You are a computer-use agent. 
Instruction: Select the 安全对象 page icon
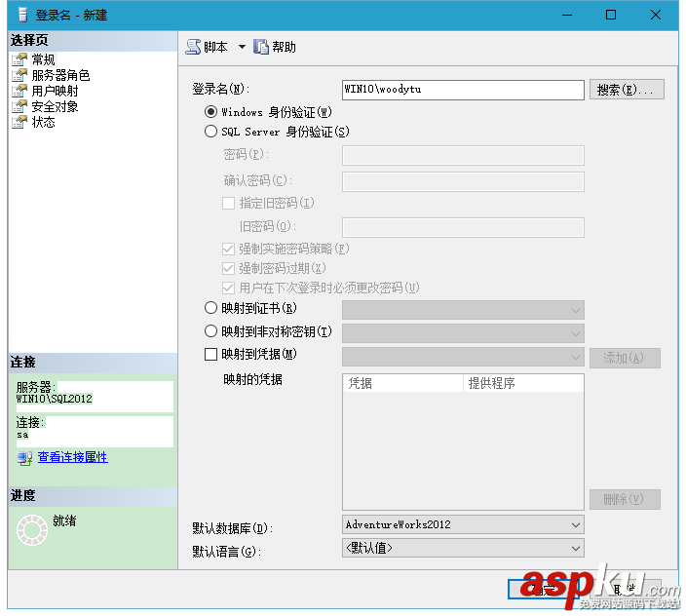click(x=19, y=106)
